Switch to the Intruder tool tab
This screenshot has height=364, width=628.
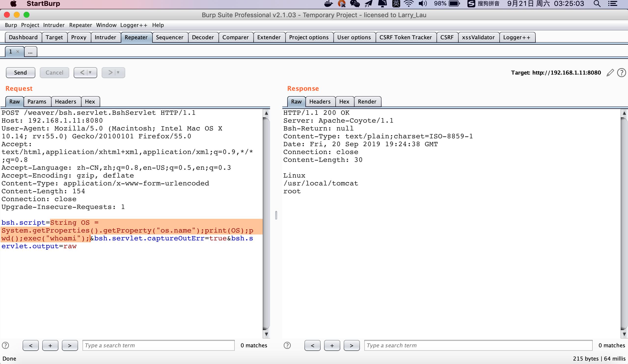click(x=105, y=37)
